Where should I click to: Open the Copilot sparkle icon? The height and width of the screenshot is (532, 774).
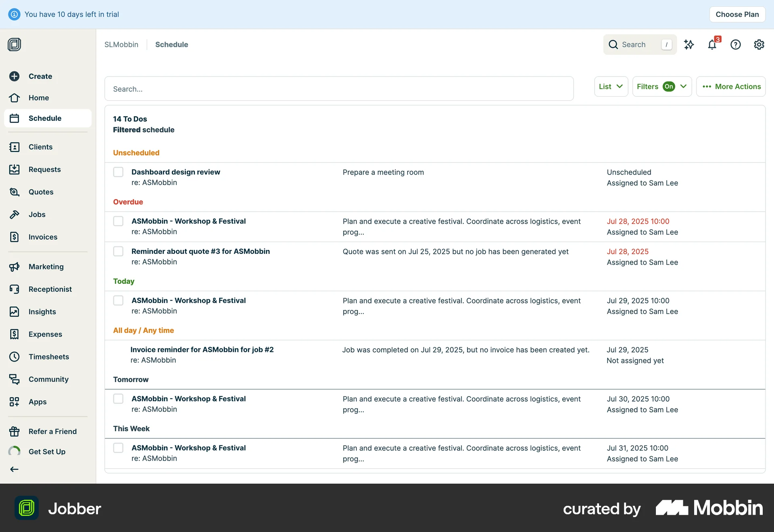click(689, 44)
